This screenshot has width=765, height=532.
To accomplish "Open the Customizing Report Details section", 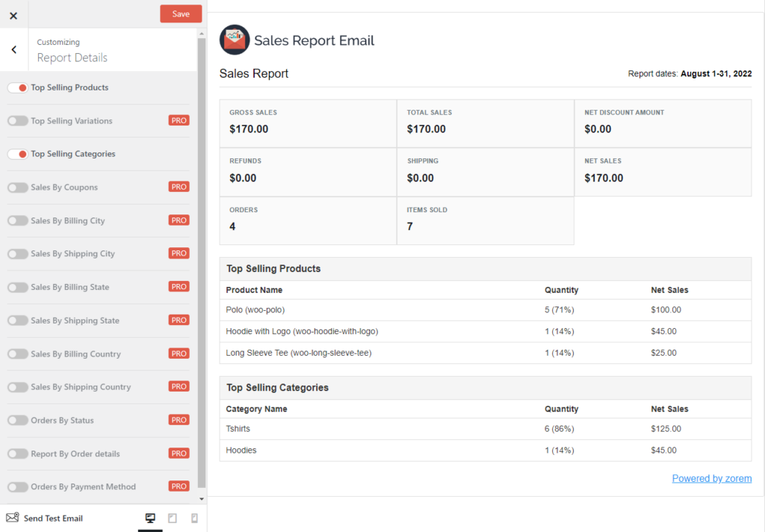I will [72, 51].
